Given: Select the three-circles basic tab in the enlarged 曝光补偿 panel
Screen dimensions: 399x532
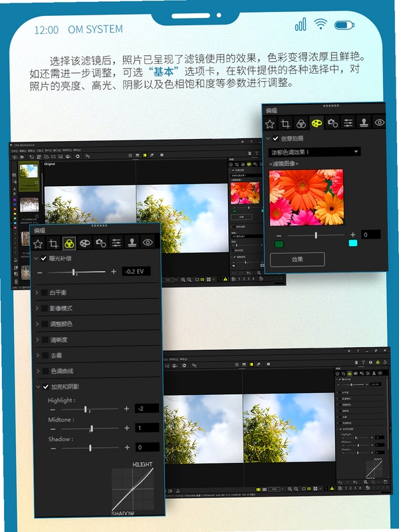Looking at the screenshot, I should point(69,243).
